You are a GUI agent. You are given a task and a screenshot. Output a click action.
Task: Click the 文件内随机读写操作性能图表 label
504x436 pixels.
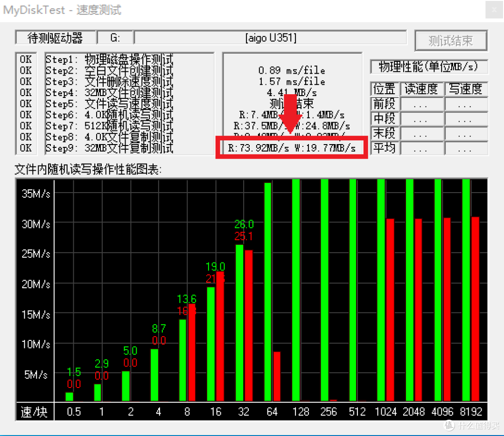(x=88, y=169)
